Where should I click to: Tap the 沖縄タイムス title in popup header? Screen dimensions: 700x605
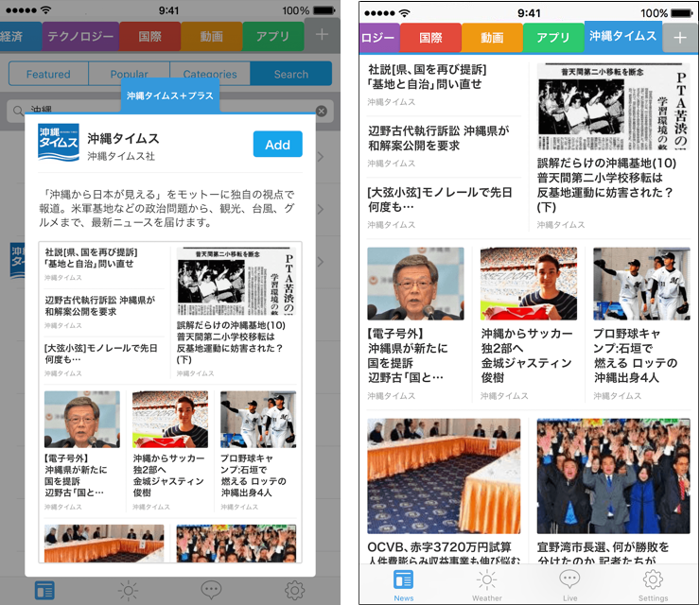(x=123, y=138)
